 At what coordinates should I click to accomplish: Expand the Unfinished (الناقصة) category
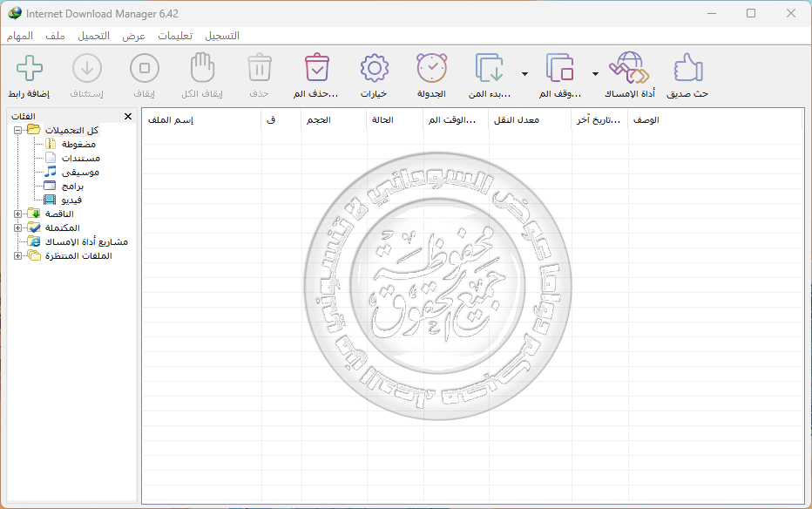tap(18, 214)
